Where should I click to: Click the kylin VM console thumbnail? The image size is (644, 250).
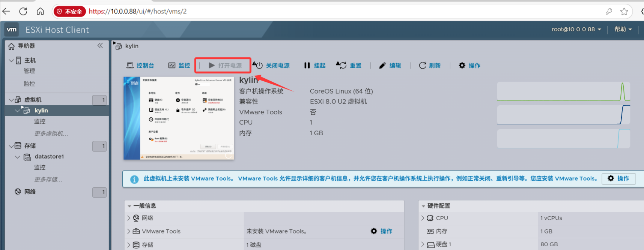[x=179, y=118]
